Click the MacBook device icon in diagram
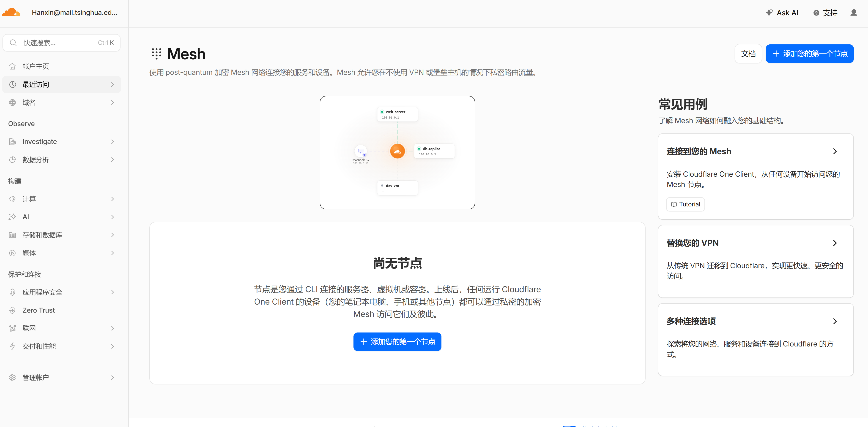The width and height of the screenshot is (868, 427). click(x=361, y=151)
